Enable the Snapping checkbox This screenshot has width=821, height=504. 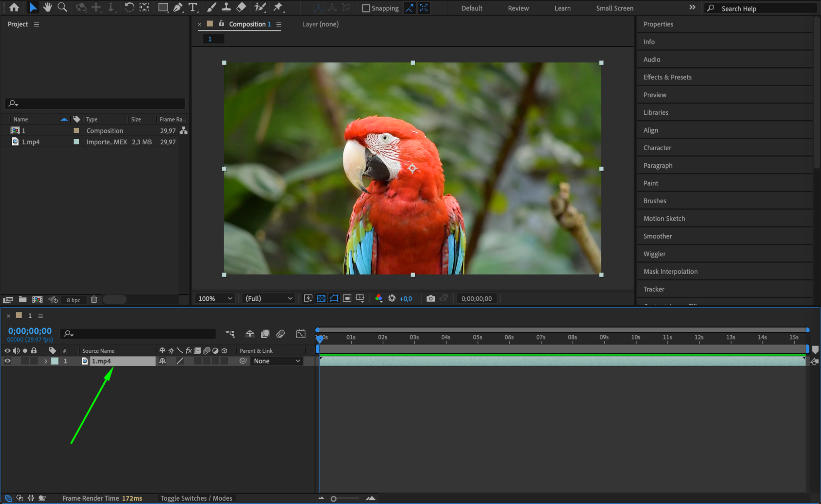pyautogui.click(x=366, y=8)
